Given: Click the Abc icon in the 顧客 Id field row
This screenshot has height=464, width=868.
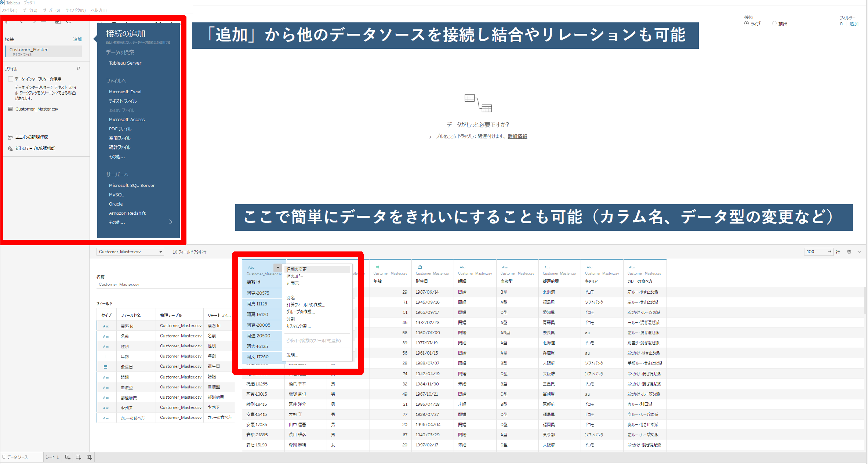Looking at the screenshot, I should coord(106,326).
